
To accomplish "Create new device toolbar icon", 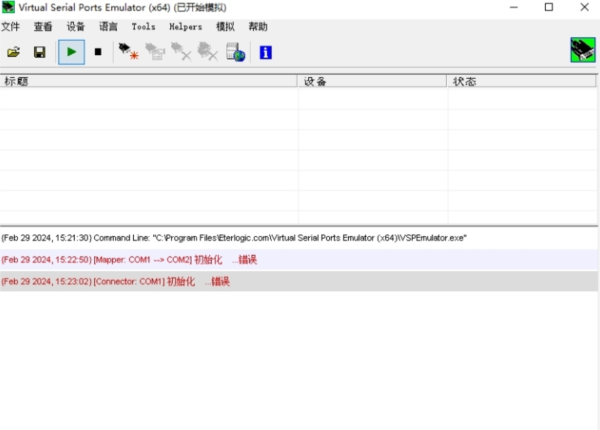I will tap(128, 52).
